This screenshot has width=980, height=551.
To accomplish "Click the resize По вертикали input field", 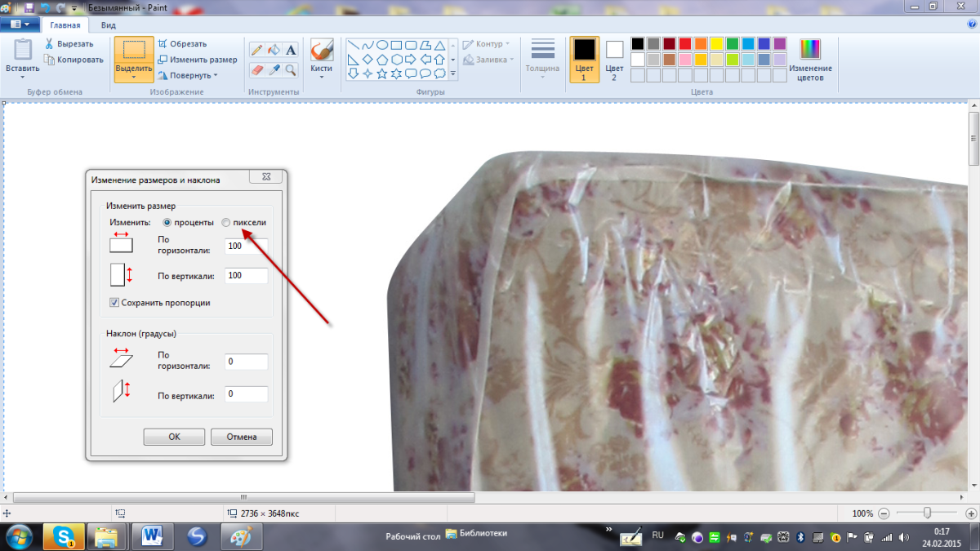I will pyautogui.click(x=247, y=276).
